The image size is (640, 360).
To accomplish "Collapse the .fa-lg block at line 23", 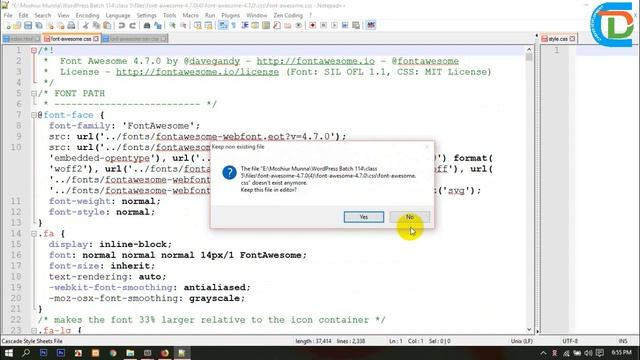I will pyautogui.click(x=34, y=331).
